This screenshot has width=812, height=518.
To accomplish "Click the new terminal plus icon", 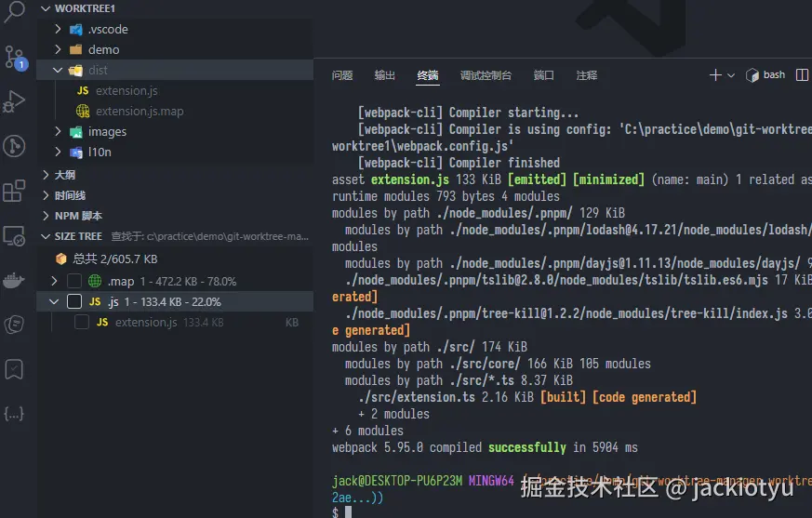I will point(715,75).
